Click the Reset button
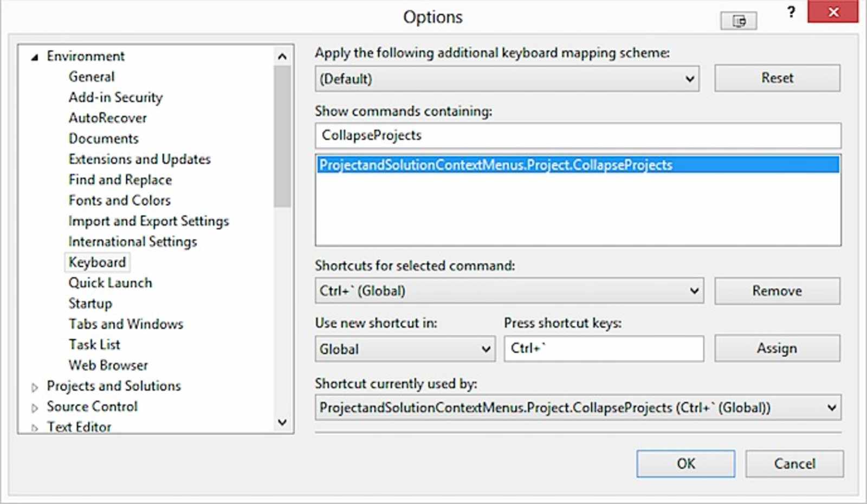Screen dimensions: 867x504 777,78
